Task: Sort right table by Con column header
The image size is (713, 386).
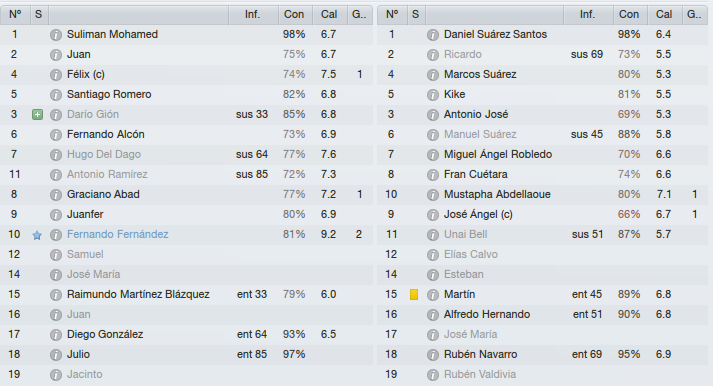Action: pos(629,15)
